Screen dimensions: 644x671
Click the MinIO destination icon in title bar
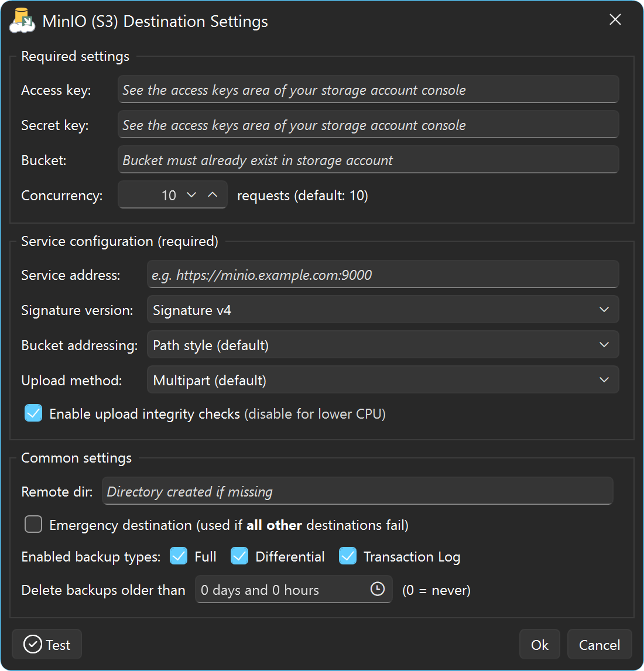(22, 20)
